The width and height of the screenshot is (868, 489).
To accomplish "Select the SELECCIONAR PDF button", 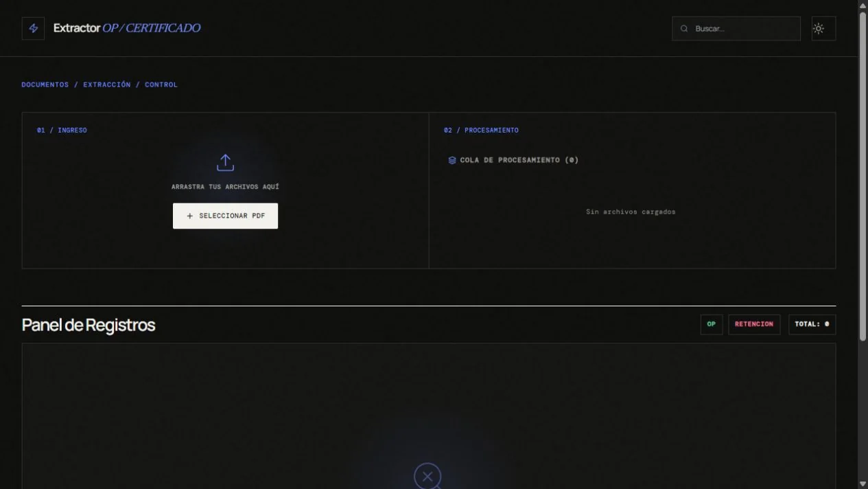I will [225, 216].
